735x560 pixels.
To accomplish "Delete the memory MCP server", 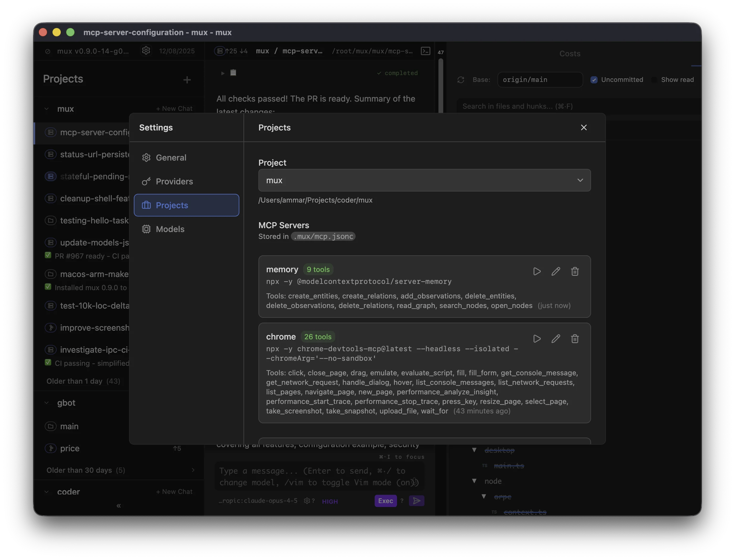I will tap(575, 271).
